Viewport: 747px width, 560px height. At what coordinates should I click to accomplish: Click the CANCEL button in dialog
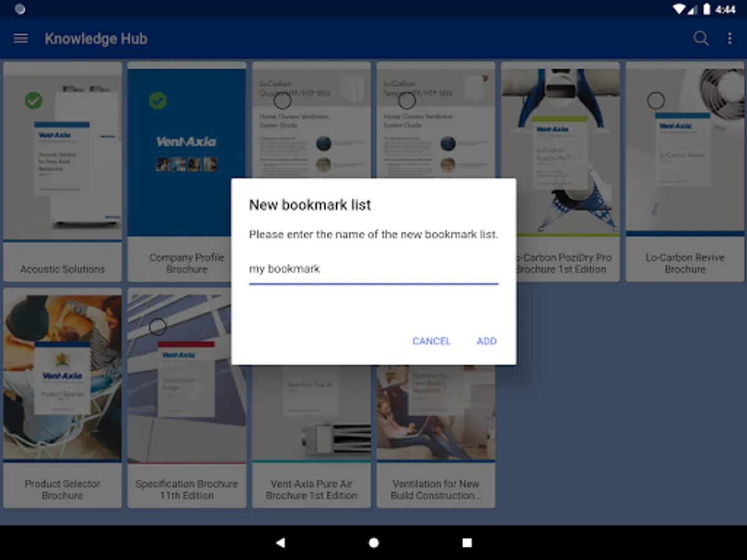431,341
